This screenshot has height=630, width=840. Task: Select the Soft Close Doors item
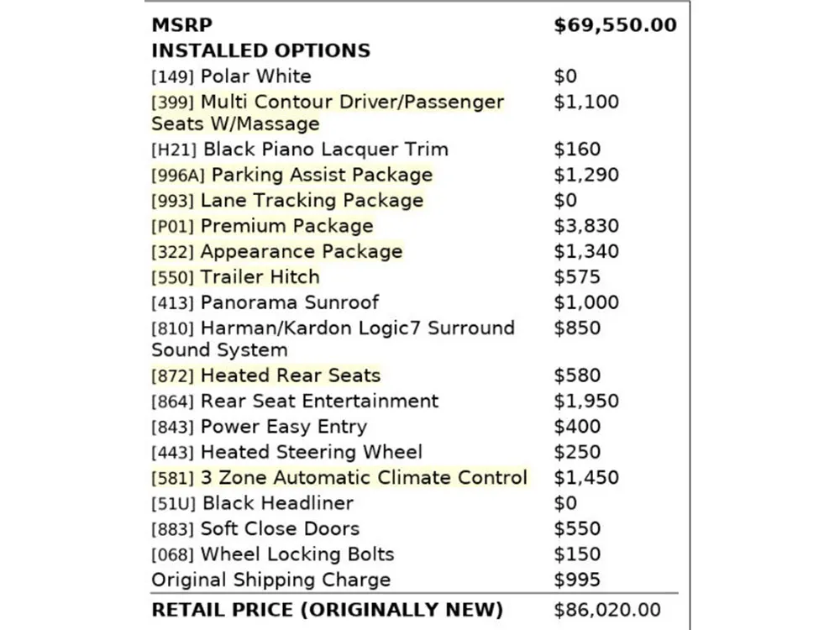(x=255, y=529)
